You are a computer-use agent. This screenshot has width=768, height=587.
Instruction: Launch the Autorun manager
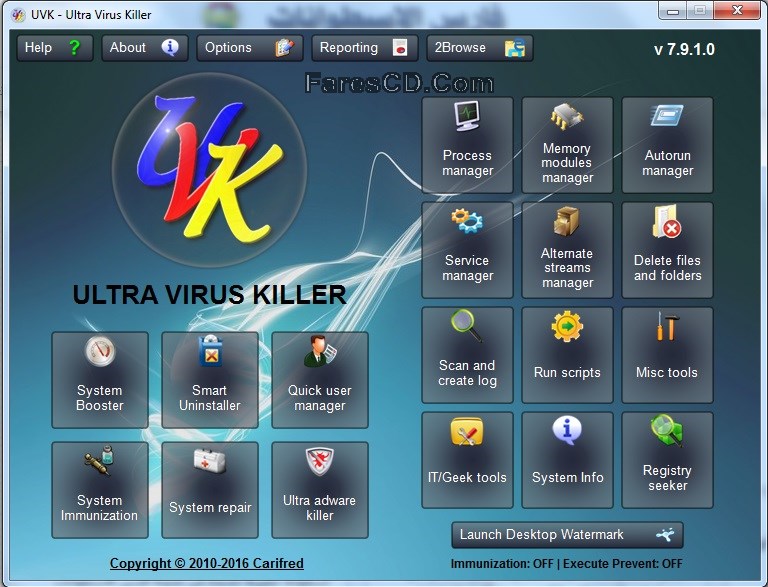667,145
